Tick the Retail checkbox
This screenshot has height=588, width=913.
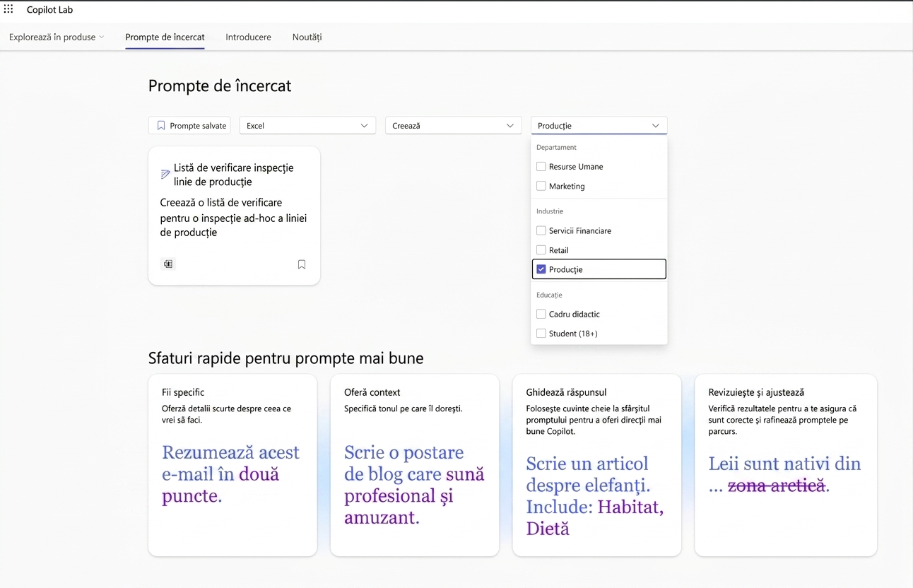(x=541, y=250)
